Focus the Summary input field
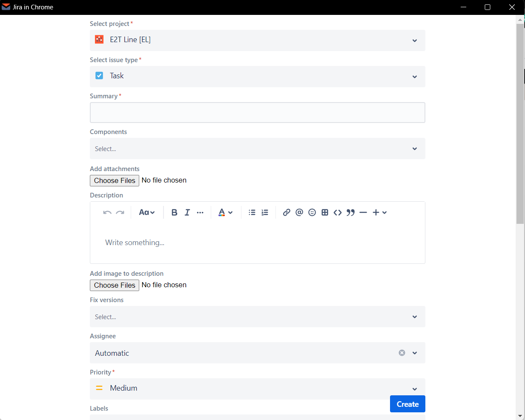 point(257,113)
